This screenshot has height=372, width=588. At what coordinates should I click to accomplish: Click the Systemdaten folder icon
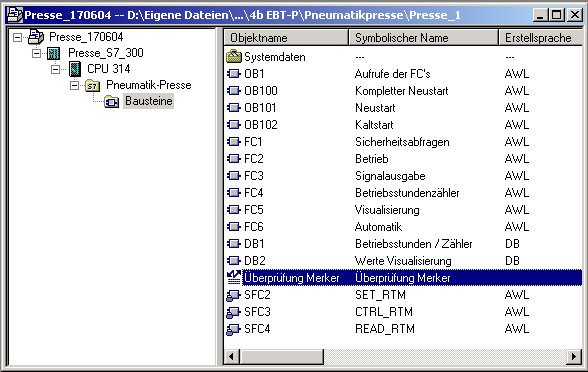pos(234,57)
